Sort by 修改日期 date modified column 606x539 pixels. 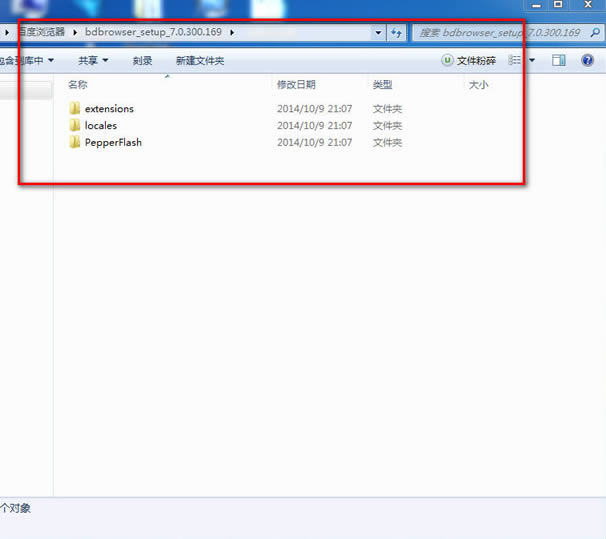[x=296, y=84]
